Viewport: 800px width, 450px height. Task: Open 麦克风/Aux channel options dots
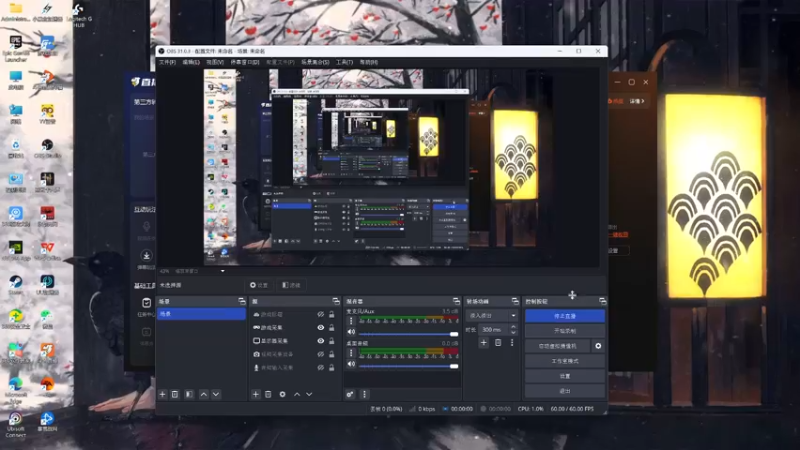tap(351, 321)
